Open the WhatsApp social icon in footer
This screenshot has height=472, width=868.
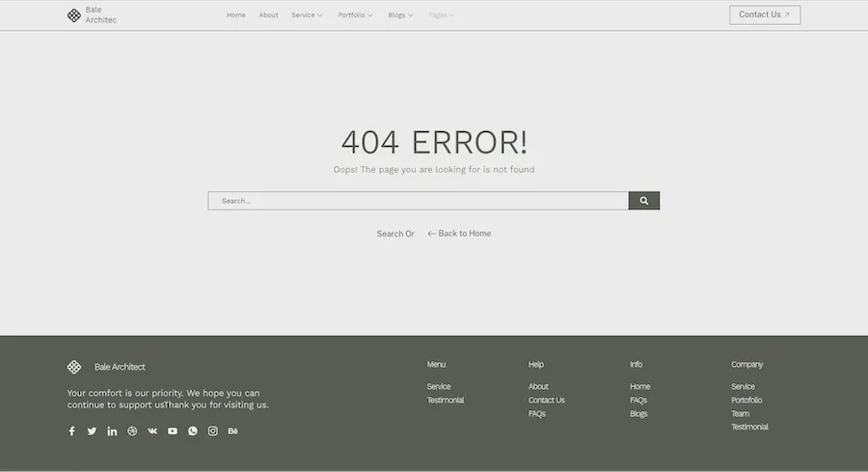pyautogui.click(x=193, y=431)
